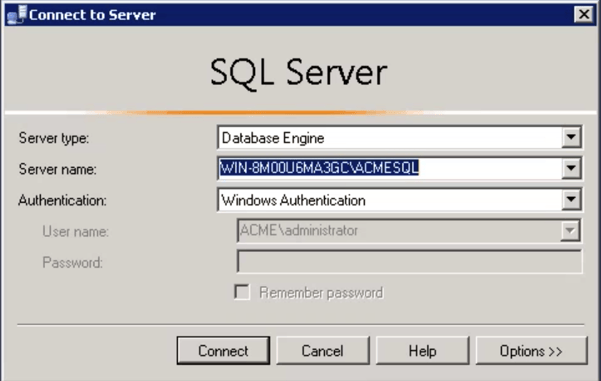Click the Server type: label
This screenshot has width=601, height=381.
pyautogui.click(x=54, y=138)
